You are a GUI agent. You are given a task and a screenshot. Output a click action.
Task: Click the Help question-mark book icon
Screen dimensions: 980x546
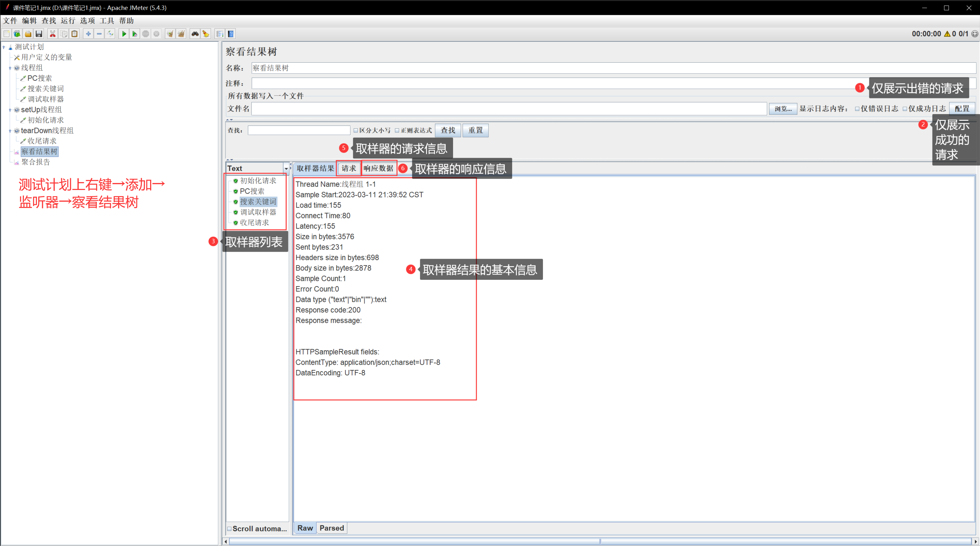click(231, 34)
